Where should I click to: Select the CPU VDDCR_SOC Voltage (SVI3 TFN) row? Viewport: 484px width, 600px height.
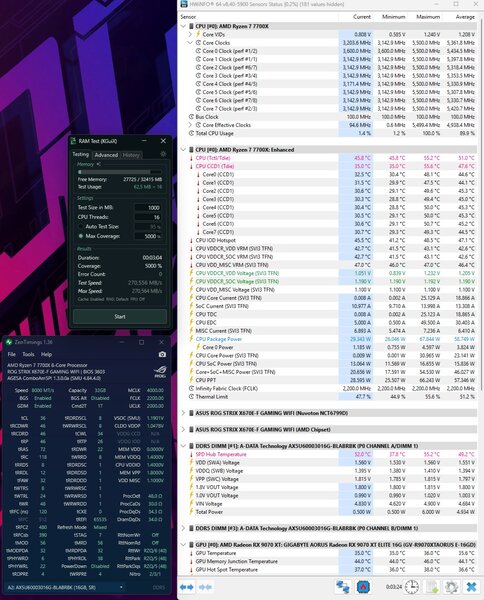tap(328, 281)
